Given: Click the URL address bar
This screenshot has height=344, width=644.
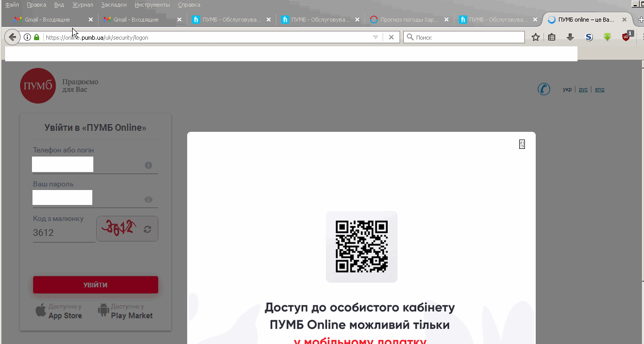Looking at the screenshot, I should tap(206, 37).
